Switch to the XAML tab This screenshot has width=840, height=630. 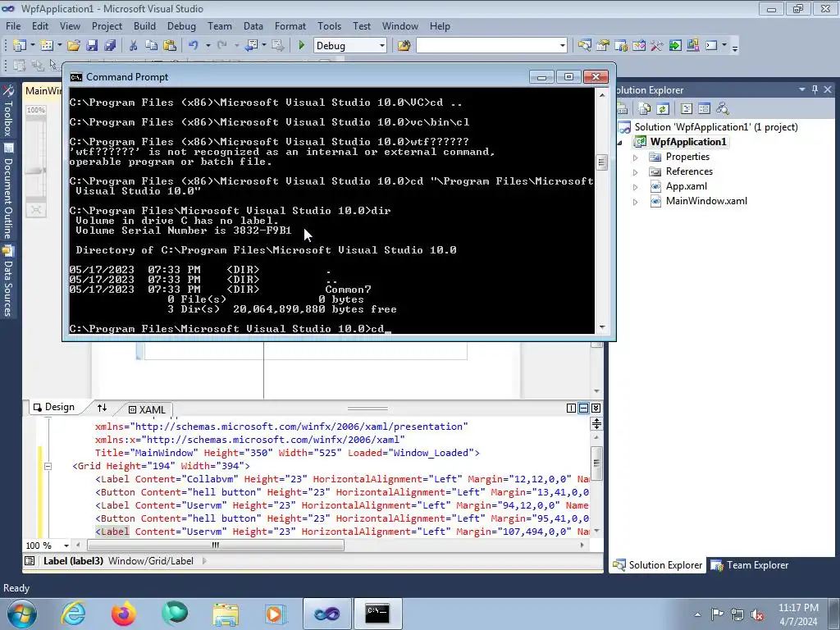pyautogui.click(x=147, y=409)
